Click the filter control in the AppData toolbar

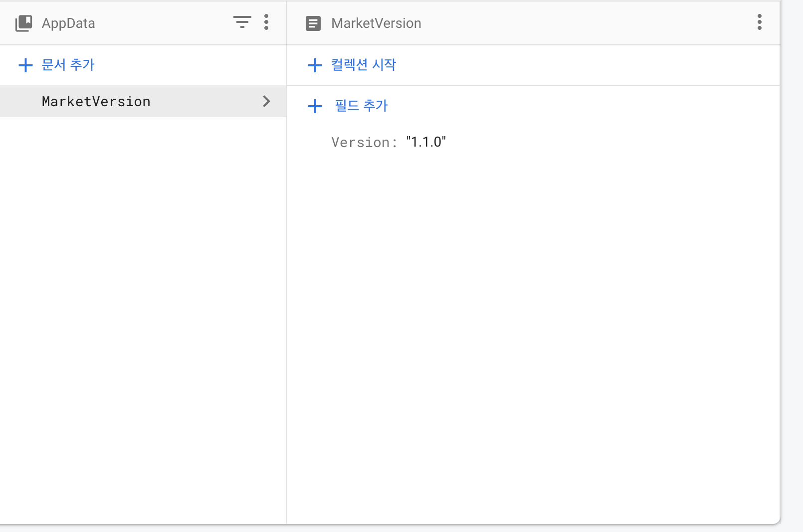[x=242, y=22]
